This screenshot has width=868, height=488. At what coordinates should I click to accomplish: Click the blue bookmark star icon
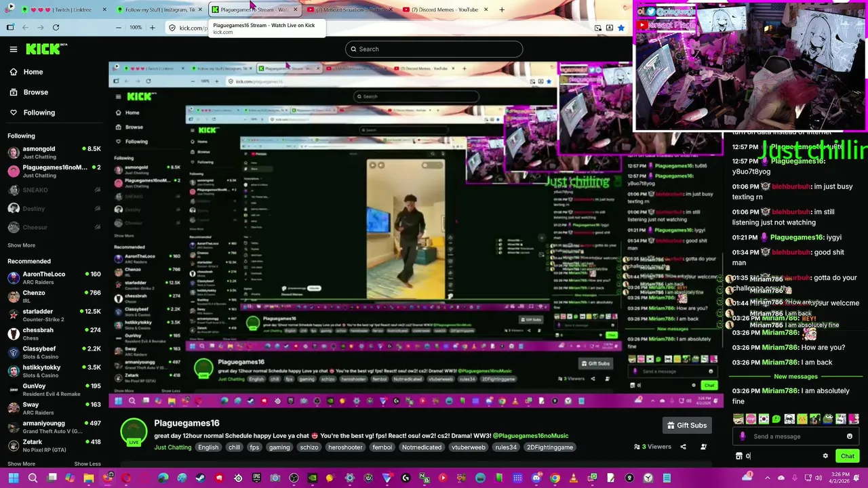tap(620, 28)
